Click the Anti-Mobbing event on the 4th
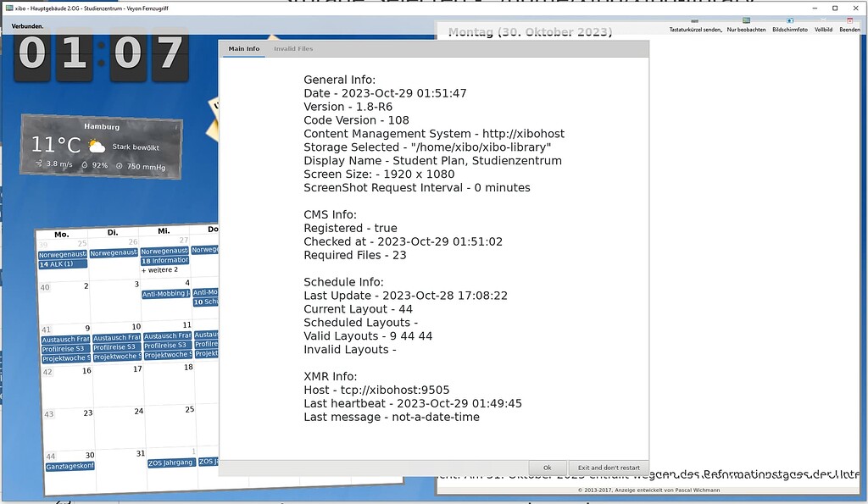 pos(166,294)
